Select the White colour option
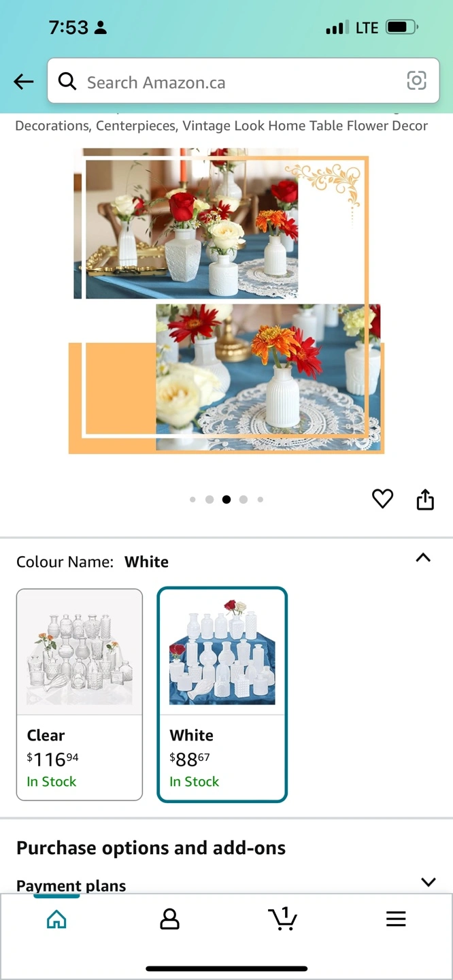This screenshot has height=980, width=453. point(222,694)
